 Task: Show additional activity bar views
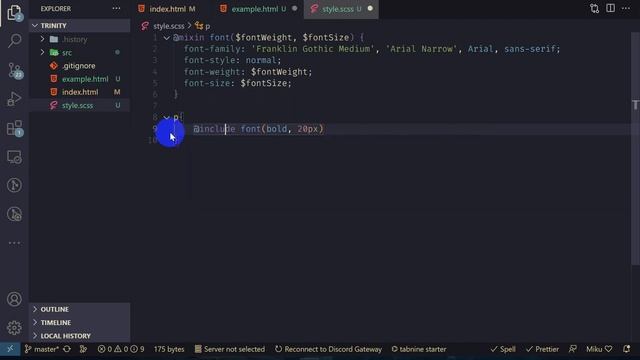click(14, 243)
